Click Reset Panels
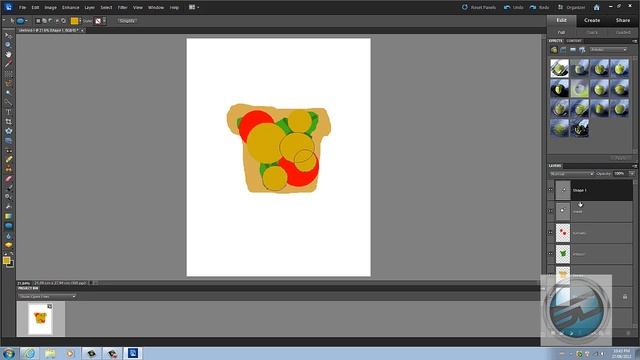 (x=479, y=7)
